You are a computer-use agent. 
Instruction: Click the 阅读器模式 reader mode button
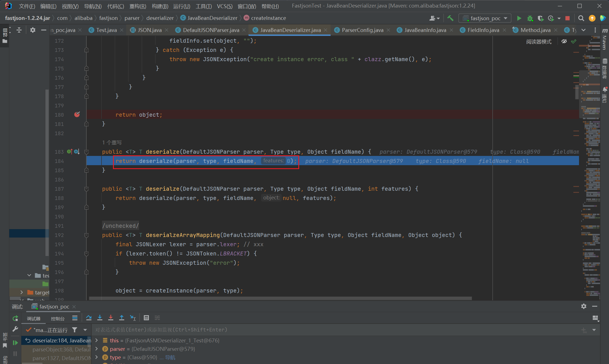tap(538, 42)
